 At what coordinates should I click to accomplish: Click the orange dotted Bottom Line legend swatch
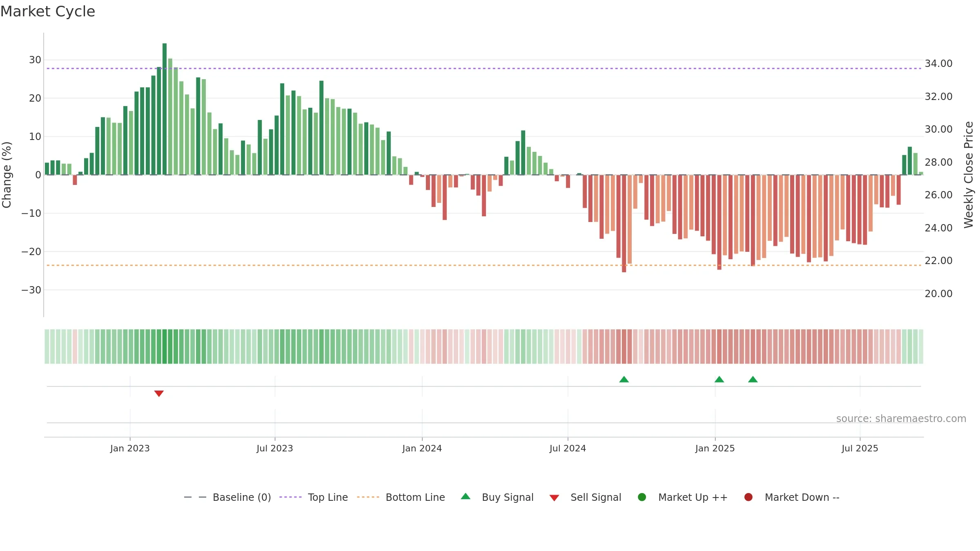pos(368,497)
